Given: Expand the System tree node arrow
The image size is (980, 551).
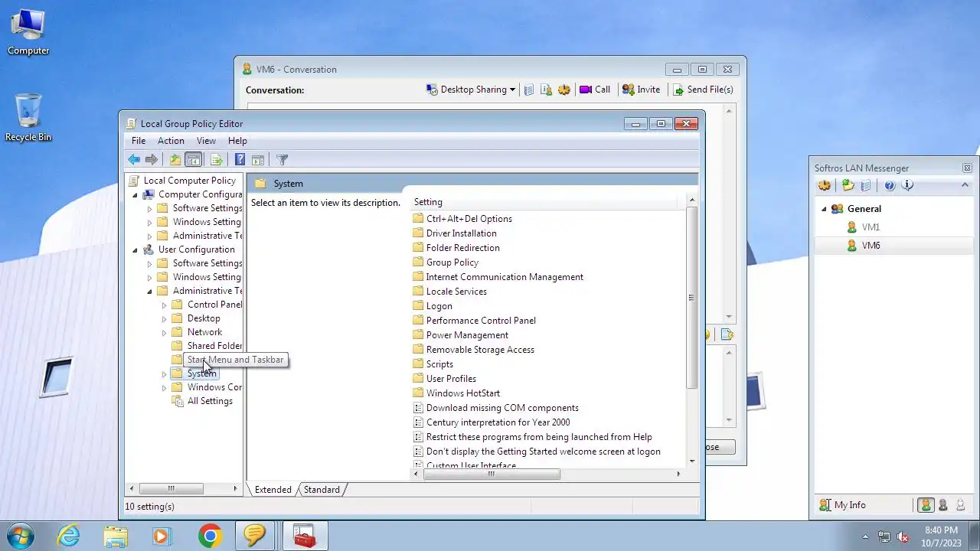Looking at the screenshot, I should pos(164,373).
